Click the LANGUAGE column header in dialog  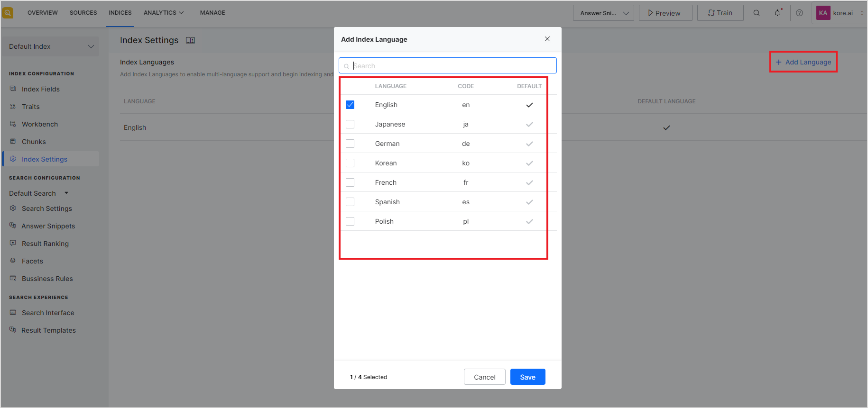coord(391,86)
